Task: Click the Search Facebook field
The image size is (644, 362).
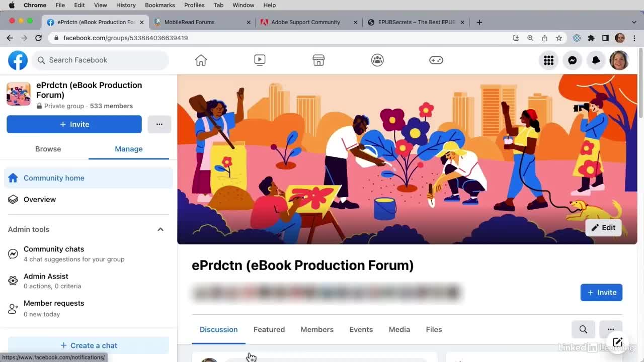Action: [101, 60]
